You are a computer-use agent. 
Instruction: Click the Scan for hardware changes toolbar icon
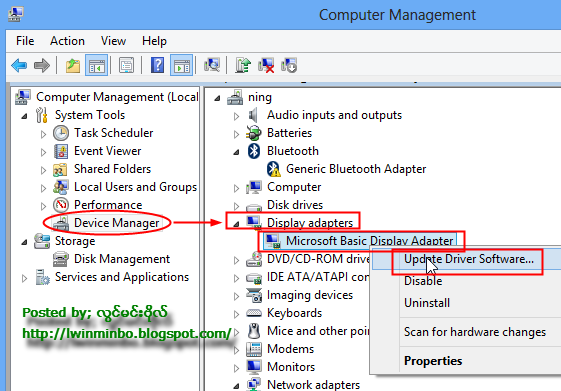click(212, 65)
